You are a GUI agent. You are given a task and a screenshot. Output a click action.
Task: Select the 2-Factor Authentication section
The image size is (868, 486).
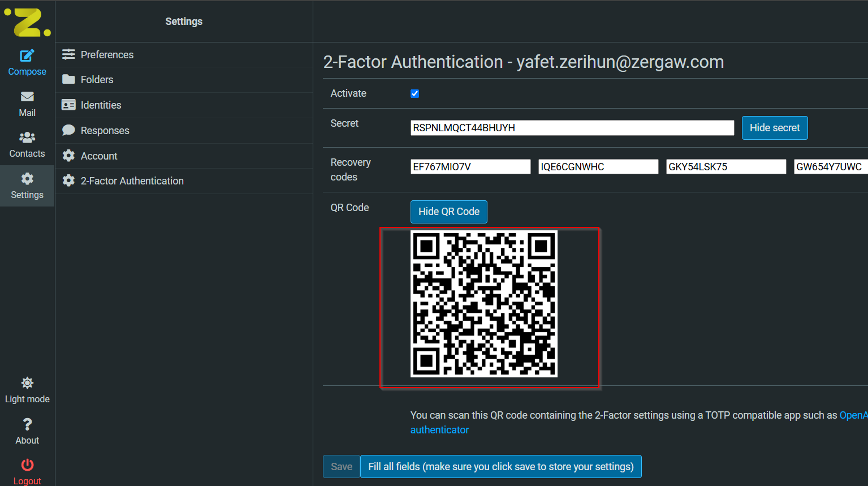pyautogui.click(x=132, y=180)
